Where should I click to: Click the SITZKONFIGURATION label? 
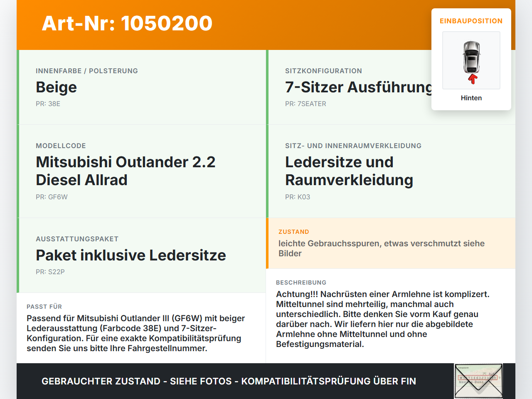[323, 71]
